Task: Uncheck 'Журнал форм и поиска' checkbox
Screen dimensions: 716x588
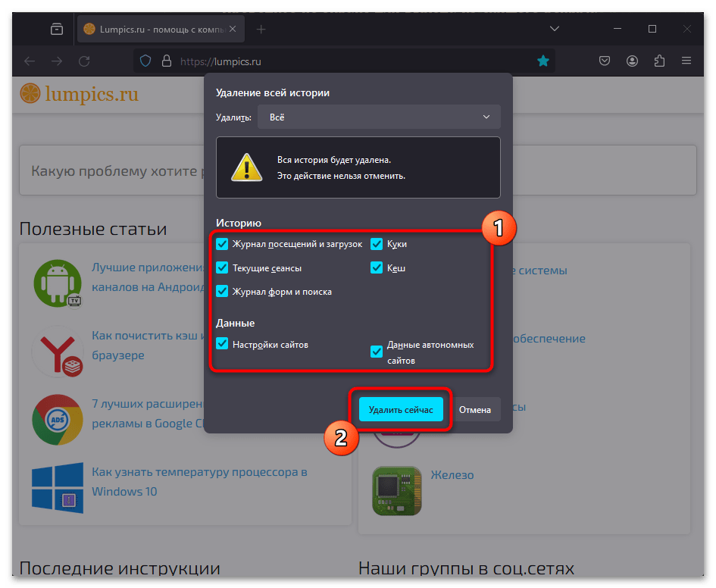Action: click(x=222, y=291)
